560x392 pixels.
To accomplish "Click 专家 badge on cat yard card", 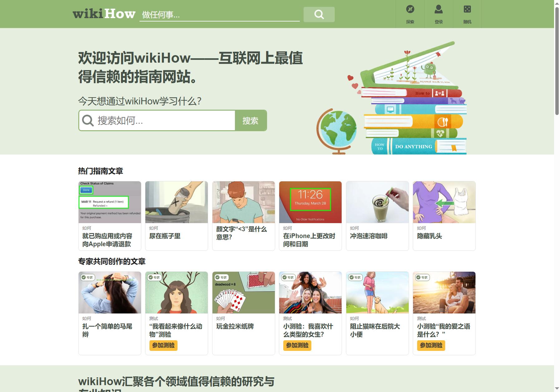I will click(x=355, y=277).
